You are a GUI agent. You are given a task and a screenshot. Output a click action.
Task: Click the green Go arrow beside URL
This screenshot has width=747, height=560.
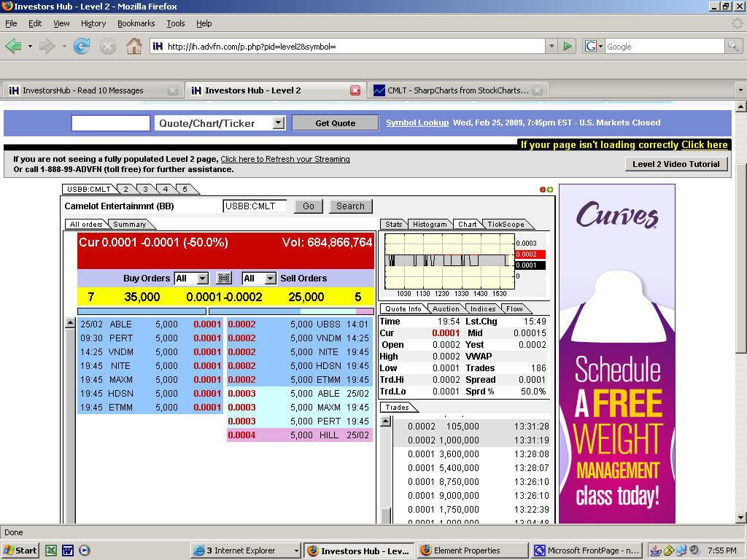click(x=568, y=47)
